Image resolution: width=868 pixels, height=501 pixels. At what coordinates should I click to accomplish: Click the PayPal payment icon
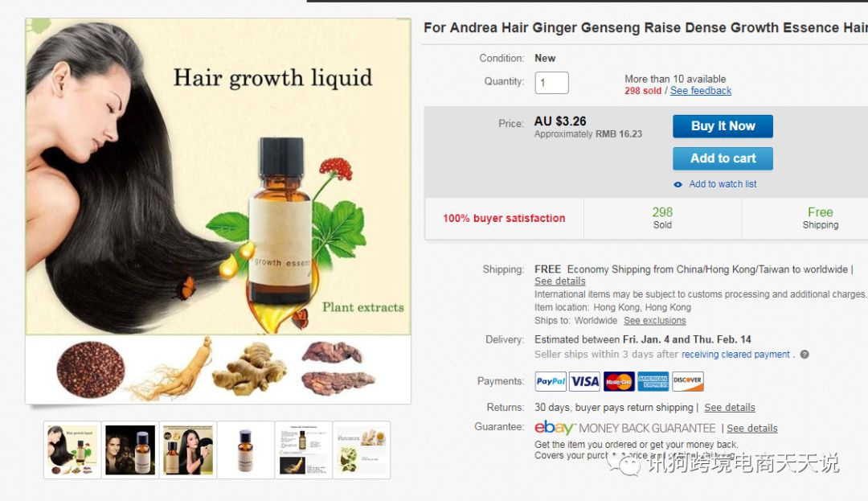pos(551,381)
